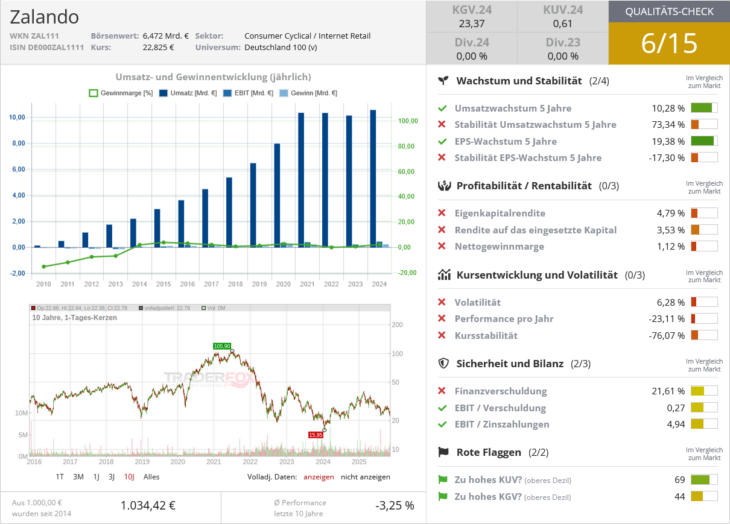
Task: Click the plant icon beside Wachstum und Stabilität
Action: click(444, 81)
